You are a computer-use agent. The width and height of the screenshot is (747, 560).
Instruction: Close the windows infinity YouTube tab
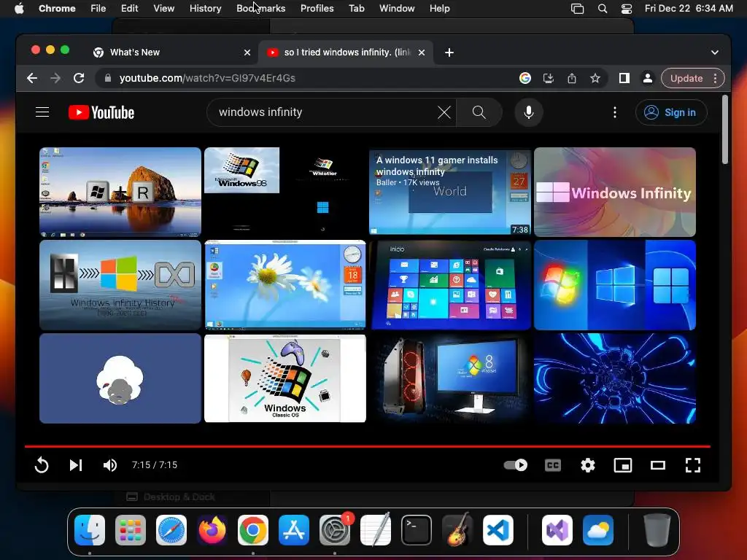(x=422, y=52)
